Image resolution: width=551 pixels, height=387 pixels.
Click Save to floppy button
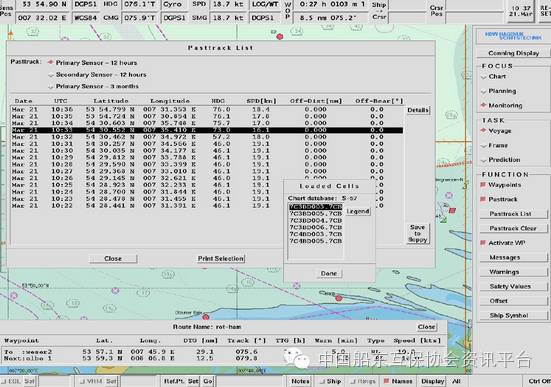click(x=417, y=233)
